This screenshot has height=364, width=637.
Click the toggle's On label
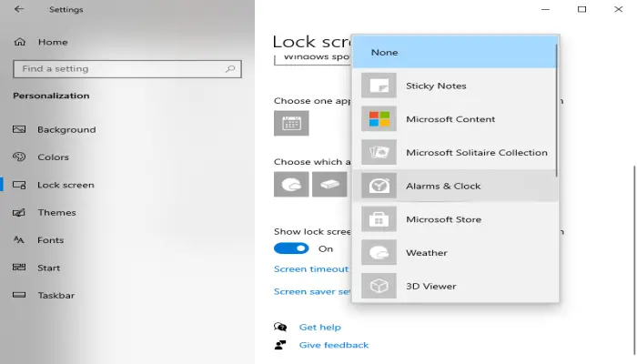[326, 248]
